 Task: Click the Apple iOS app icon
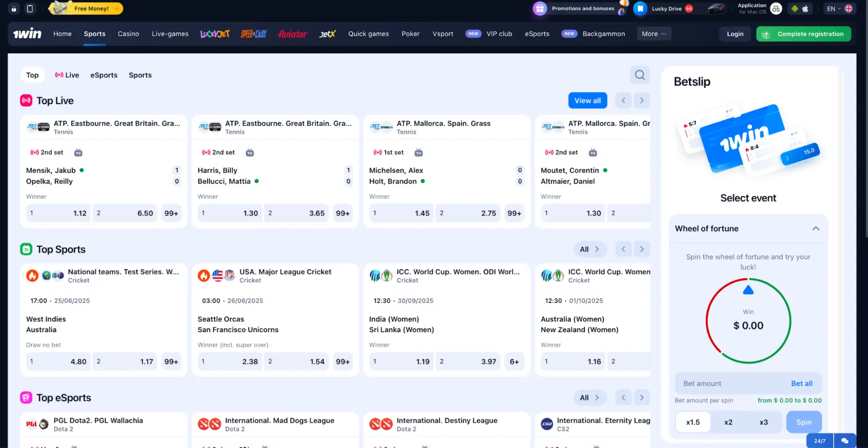coord(805,9)
